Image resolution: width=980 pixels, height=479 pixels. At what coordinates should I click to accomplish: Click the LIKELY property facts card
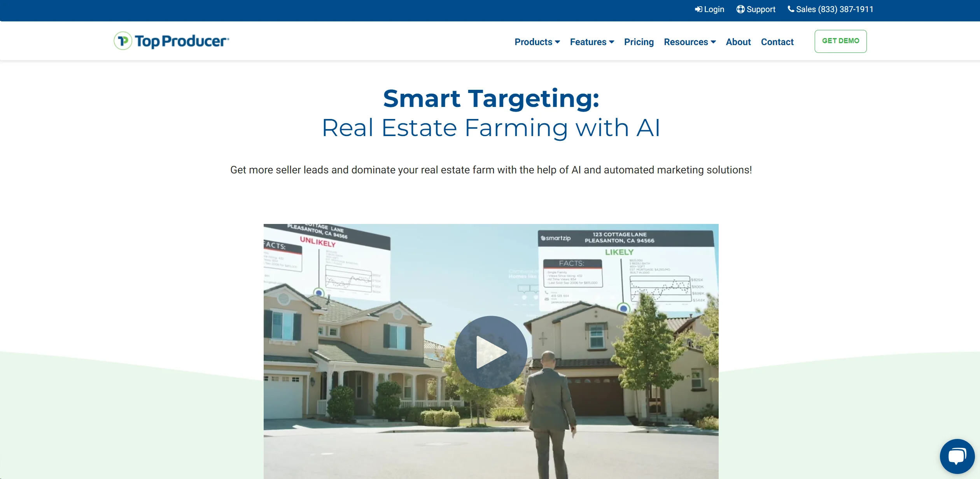(572, 272)
